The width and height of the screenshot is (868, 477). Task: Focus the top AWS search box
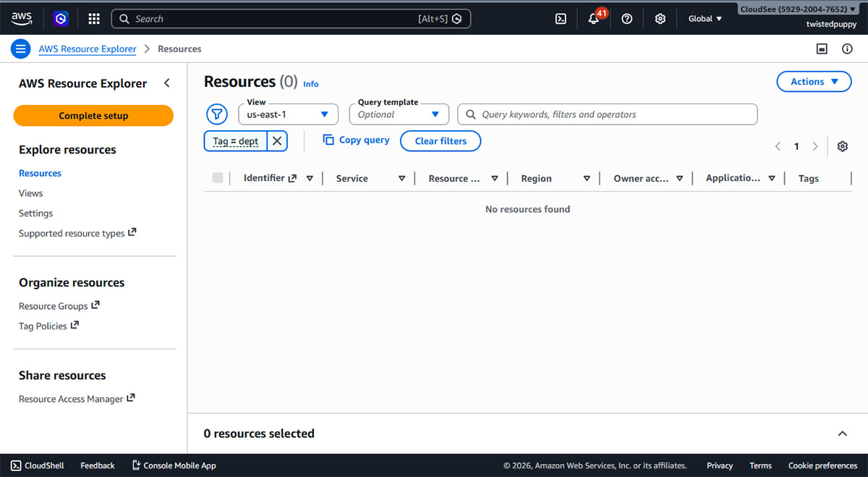(291, 19)
